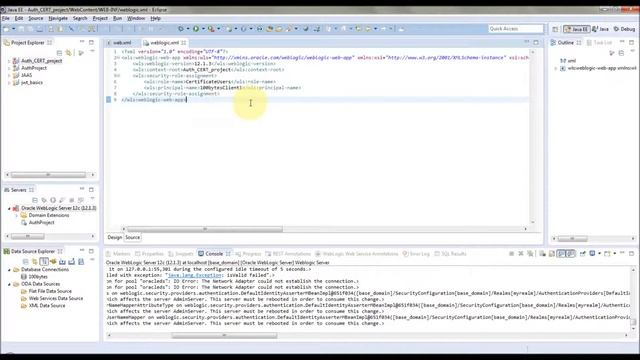Click the Run Last Tool icon with red toolbox

point(211,29)
